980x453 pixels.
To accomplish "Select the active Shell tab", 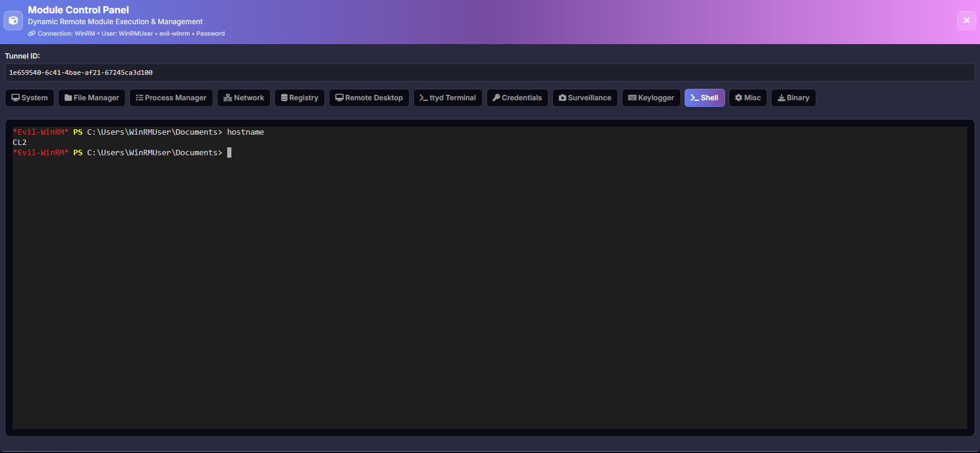I will coord(704,98).
